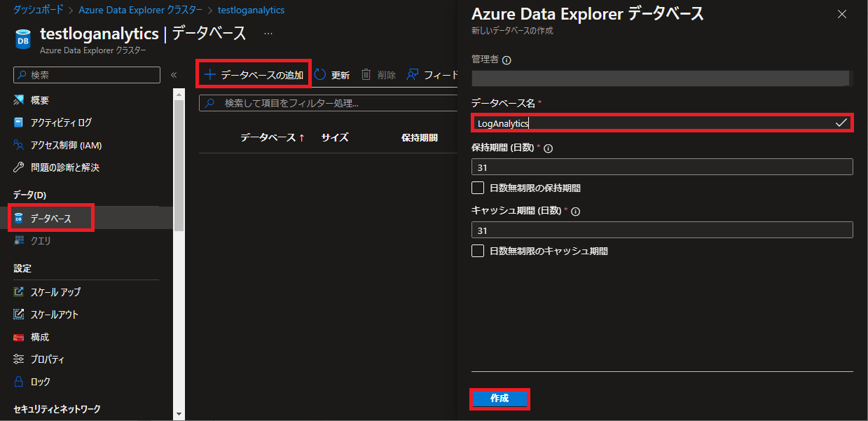868x421 pixels.
Task: Click the sidebar scroll down arrow
Action: 179,413
